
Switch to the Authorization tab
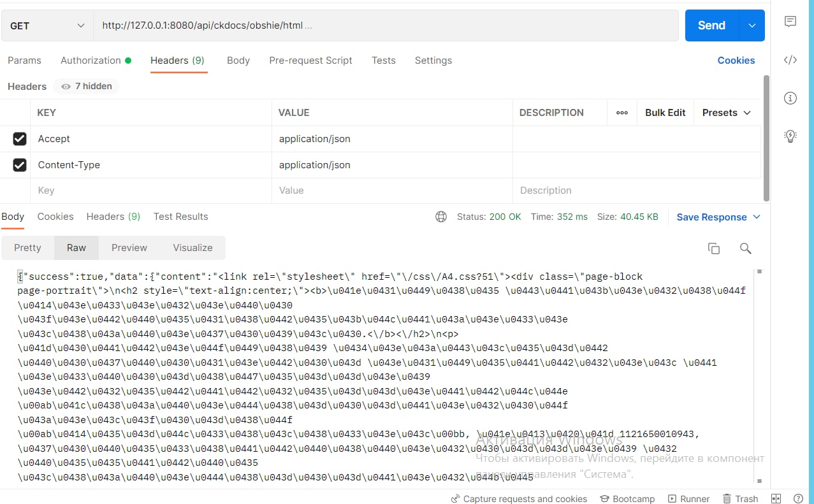click(x=96, y=61)
